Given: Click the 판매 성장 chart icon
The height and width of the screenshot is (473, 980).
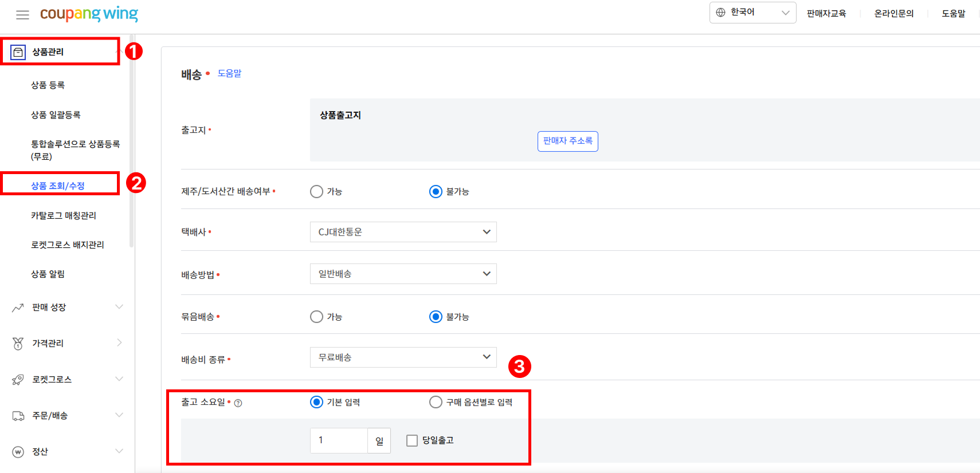Looking at the screenshot, I should pos(18,308).
